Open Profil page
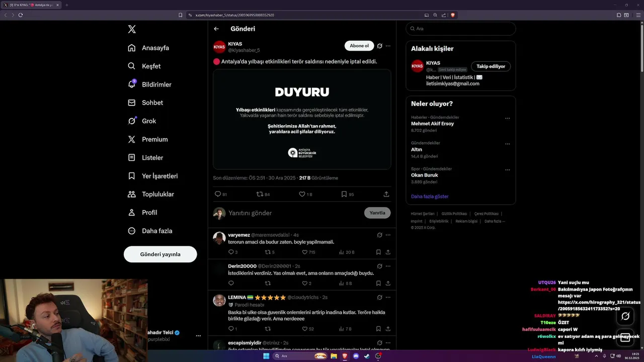This screenshot has width=644, height=362. point(142,213)
